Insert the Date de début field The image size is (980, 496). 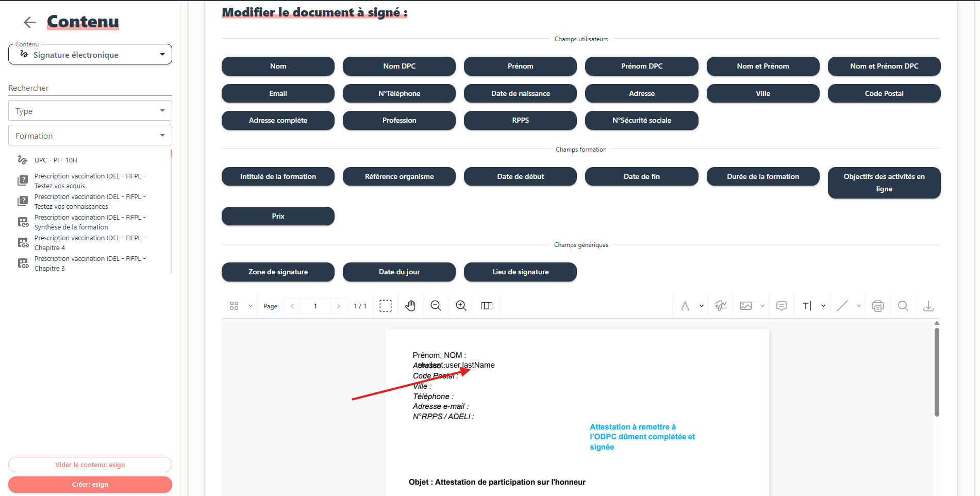(x=521, y=176)
